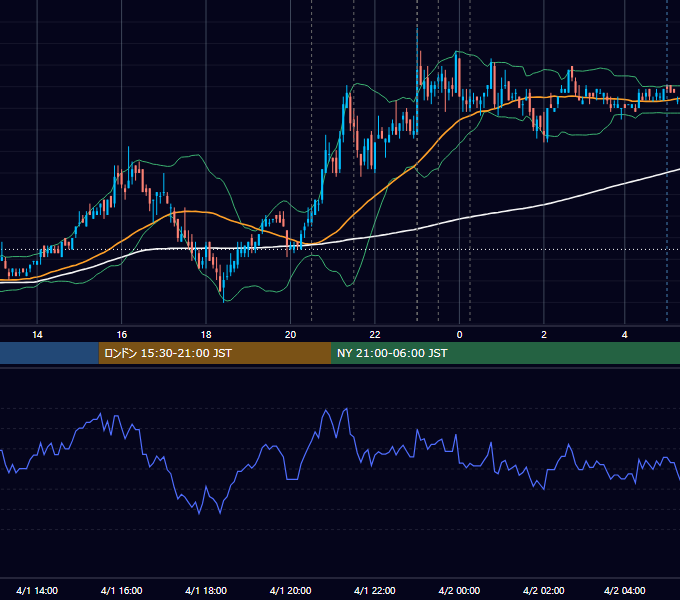Click the 2 hour label on price chart axis

coord(544,335)
